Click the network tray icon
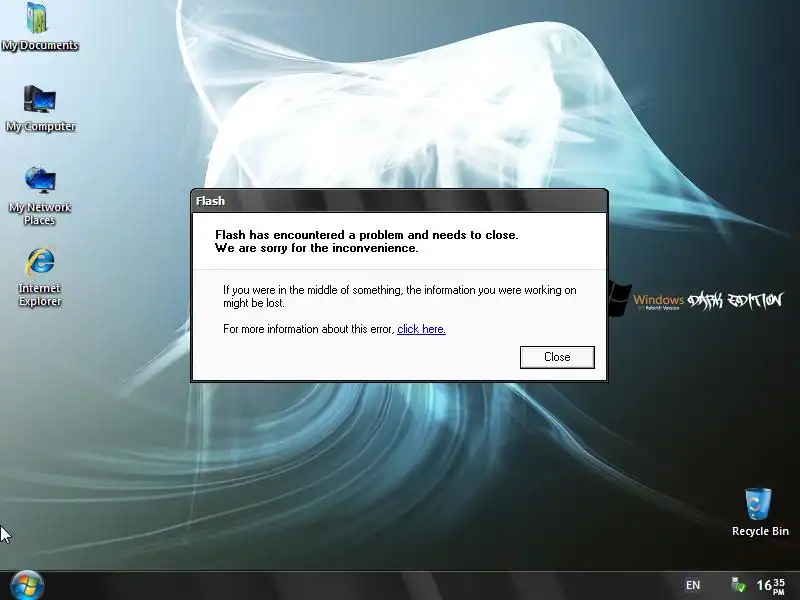Viewport: 800px width, 600px height. pyautogui.click(x=738, y=585)
